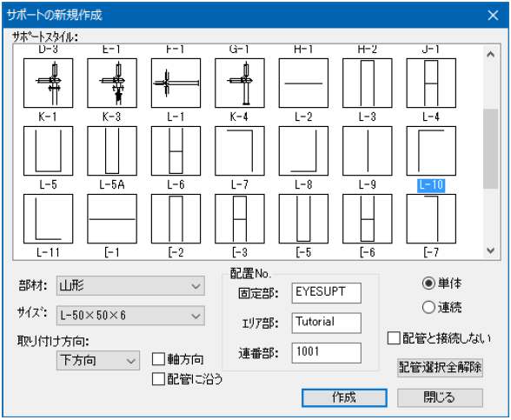511x420 pixels.
Task: Toggle the 配管に沿う checkbox
Action: 158,379
